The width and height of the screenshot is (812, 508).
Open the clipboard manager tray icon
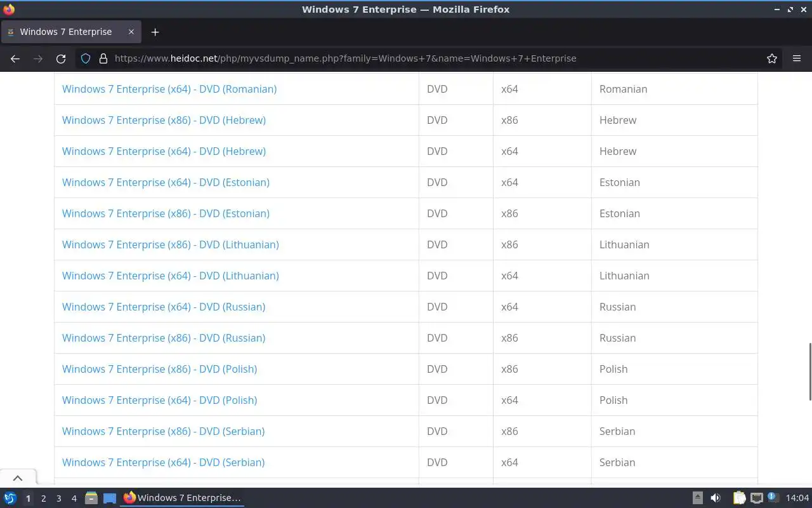pos(740,498)
